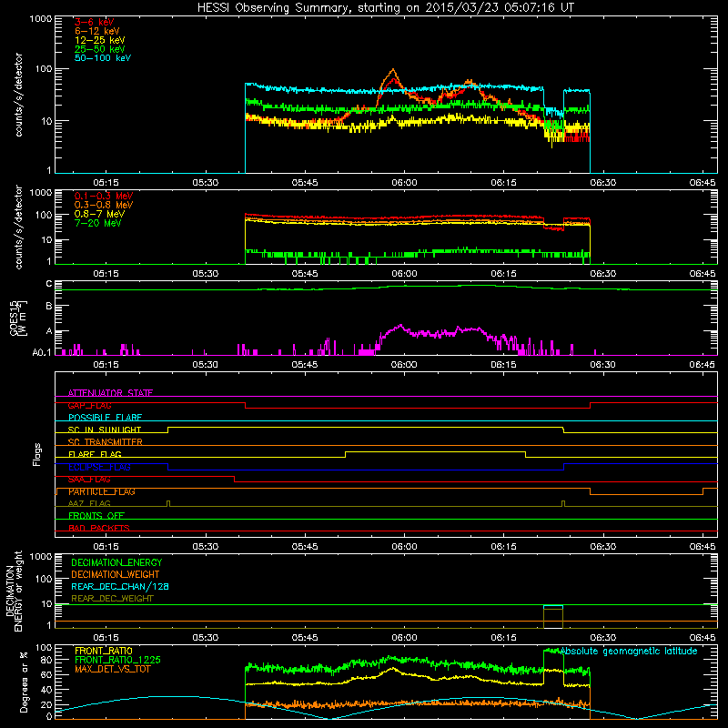The image size is (728, 728).
Task: Click the Degrees or % axis title
Action: pyautogui.click(x=24, y=682)
